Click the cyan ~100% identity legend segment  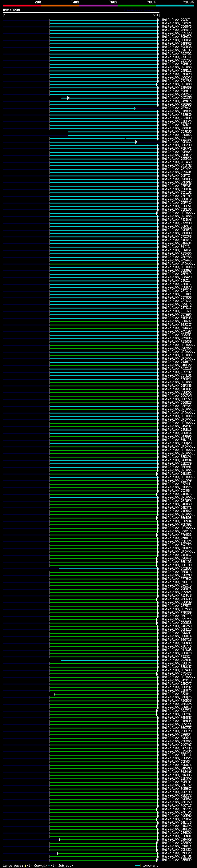coord(175,6)
